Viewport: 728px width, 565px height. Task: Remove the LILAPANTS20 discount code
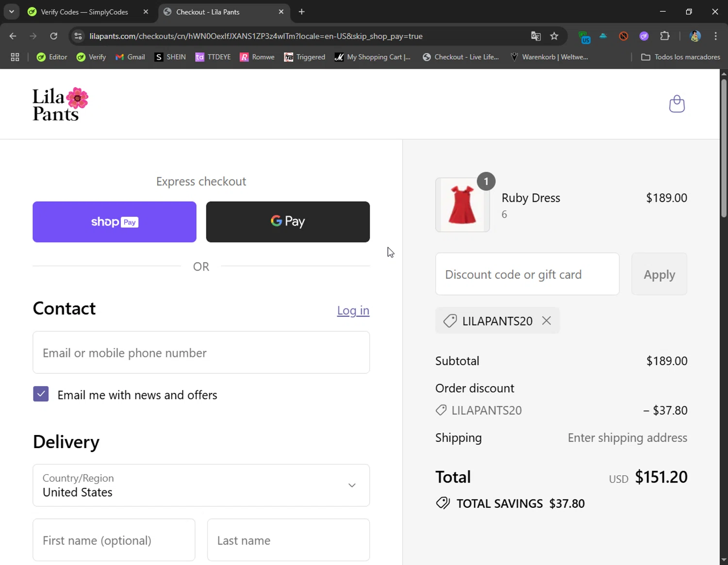coord(546,321)
